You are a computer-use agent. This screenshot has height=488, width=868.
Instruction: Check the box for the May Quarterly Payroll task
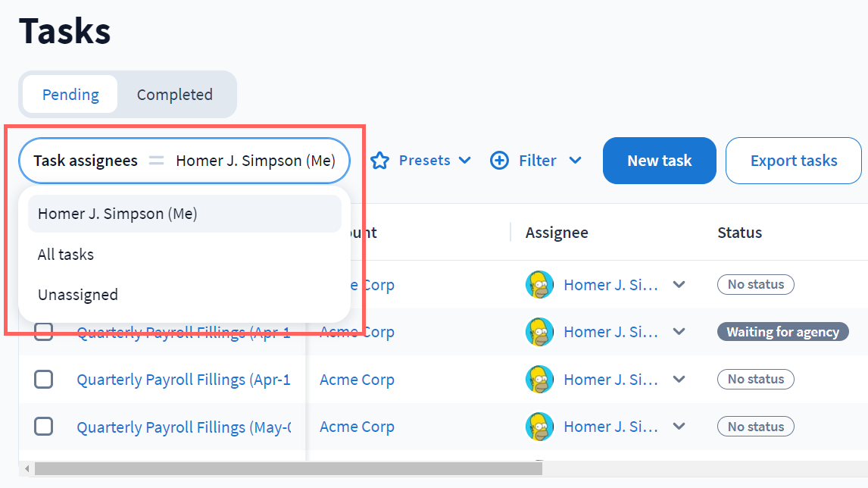(44, 427)
